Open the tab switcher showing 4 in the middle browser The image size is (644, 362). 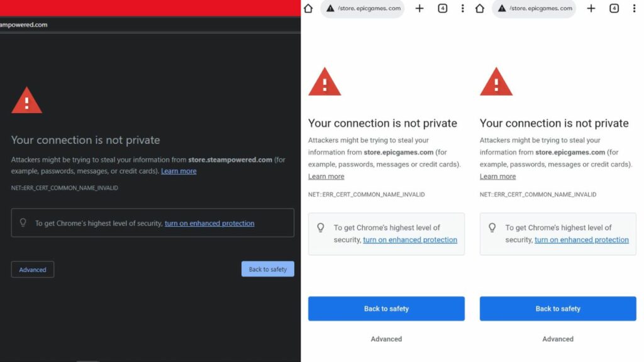point(442,8)
